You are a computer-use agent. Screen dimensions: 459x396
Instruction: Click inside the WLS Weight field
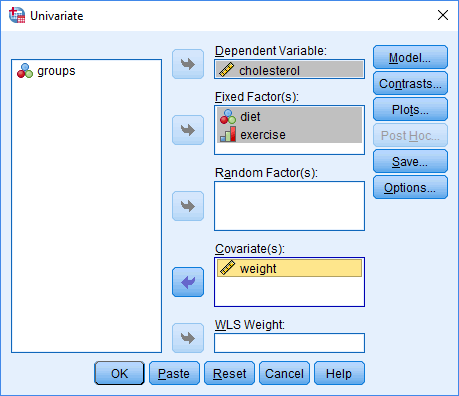[x=289, y=343]
